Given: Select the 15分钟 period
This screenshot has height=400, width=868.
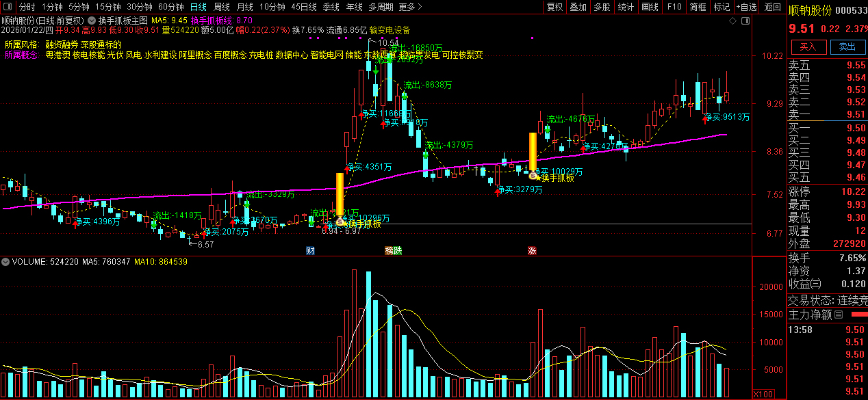Looking at the screenshot, I should [x=108, y=7].
